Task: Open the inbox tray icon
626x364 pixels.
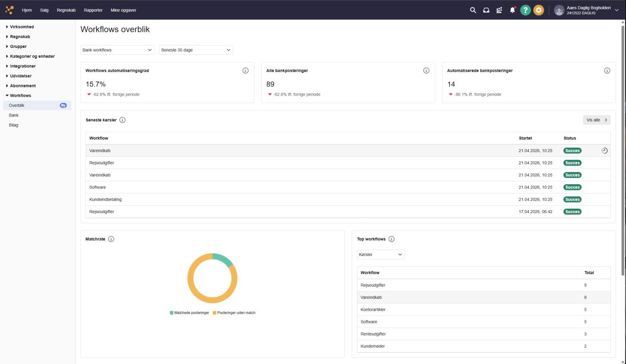Action: pos(486,10)
